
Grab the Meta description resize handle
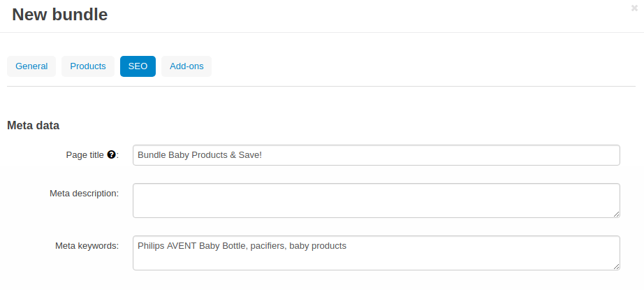tap(616, 214)
